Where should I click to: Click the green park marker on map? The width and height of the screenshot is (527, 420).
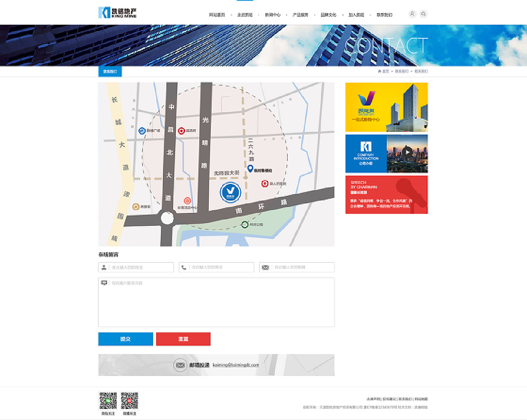pos(245,224)
